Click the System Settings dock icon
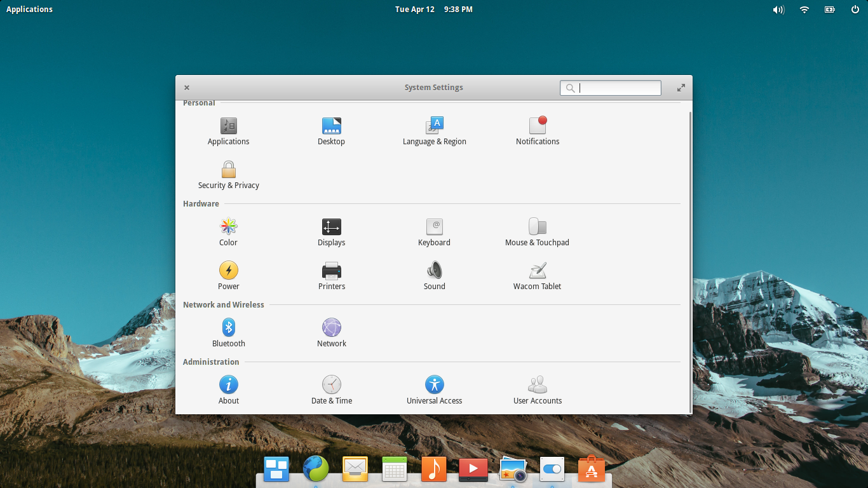Viewport: 868px width, 488px height. point(552,470)
